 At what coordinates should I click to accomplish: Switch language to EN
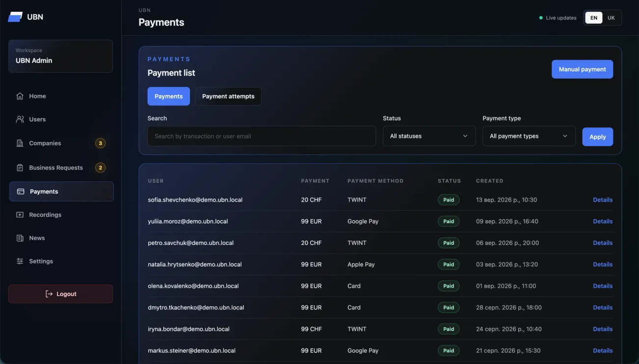pyautogui.click(x=594, y=18)
